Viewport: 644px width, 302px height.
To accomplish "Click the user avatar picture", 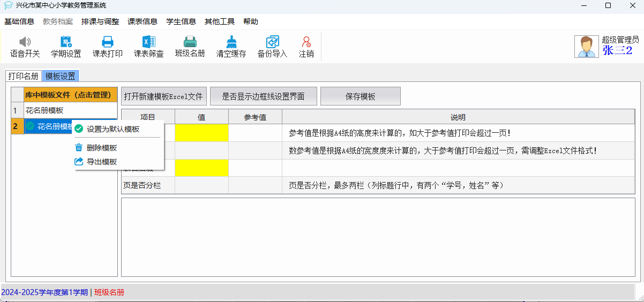I will tap(586, 47).
